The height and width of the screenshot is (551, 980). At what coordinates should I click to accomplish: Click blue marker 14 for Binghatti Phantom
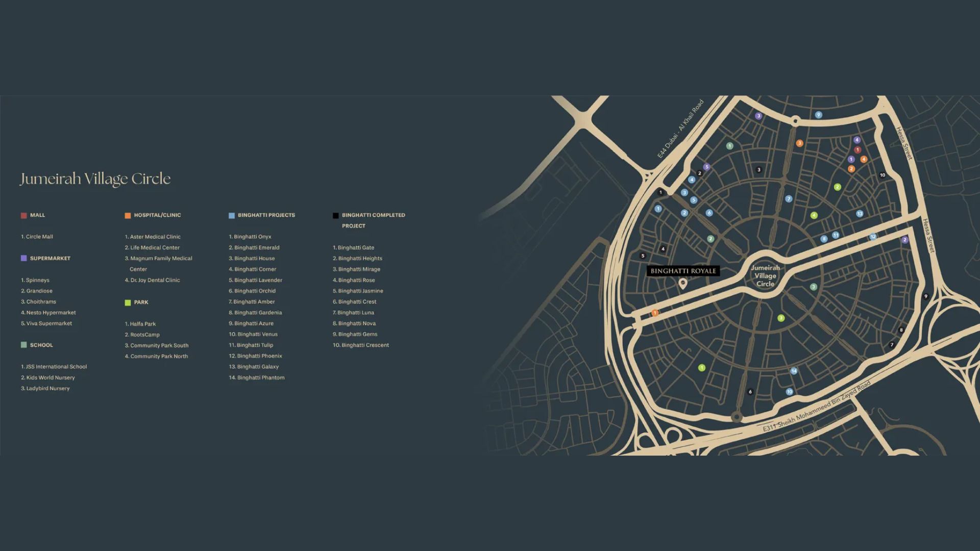794,371
